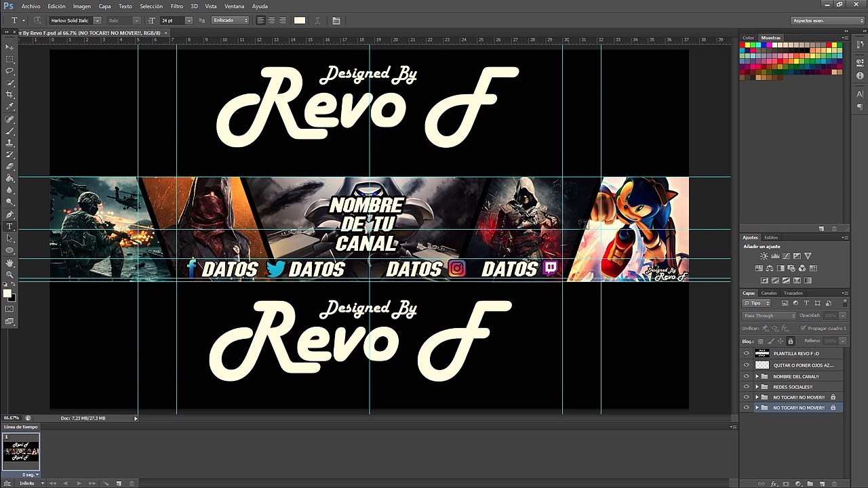Select the Paint Bucket tool
Viewport: 868px width, 488px height.
click(x=9, y=179)
